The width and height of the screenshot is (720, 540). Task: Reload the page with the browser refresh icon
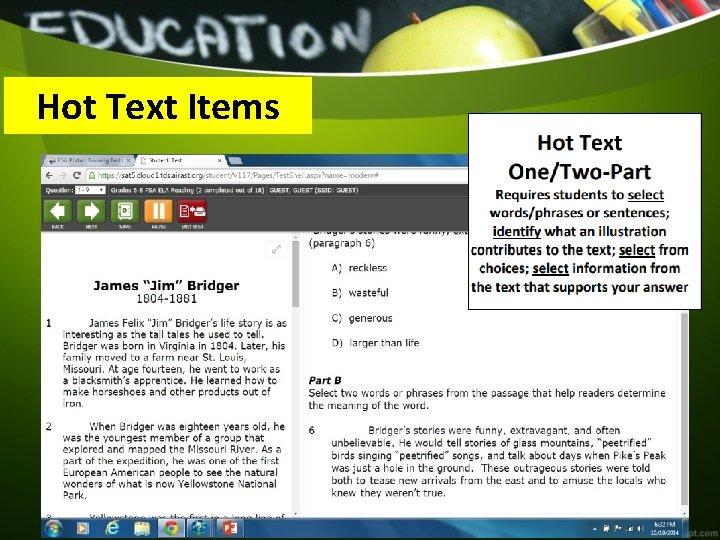click(77, 175)
